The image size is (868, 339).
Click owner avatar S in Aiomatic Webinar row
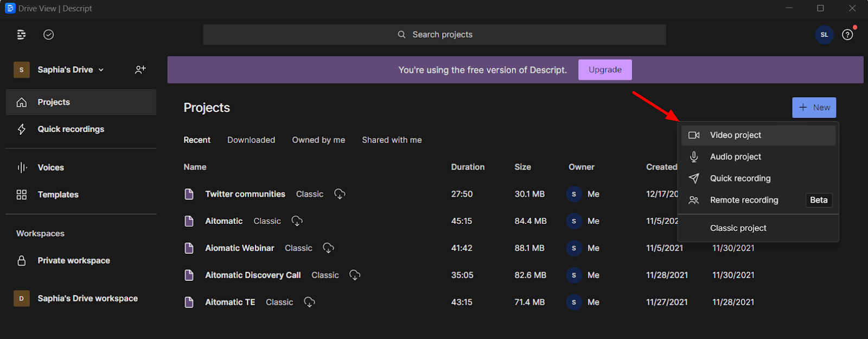pos(574,248)
